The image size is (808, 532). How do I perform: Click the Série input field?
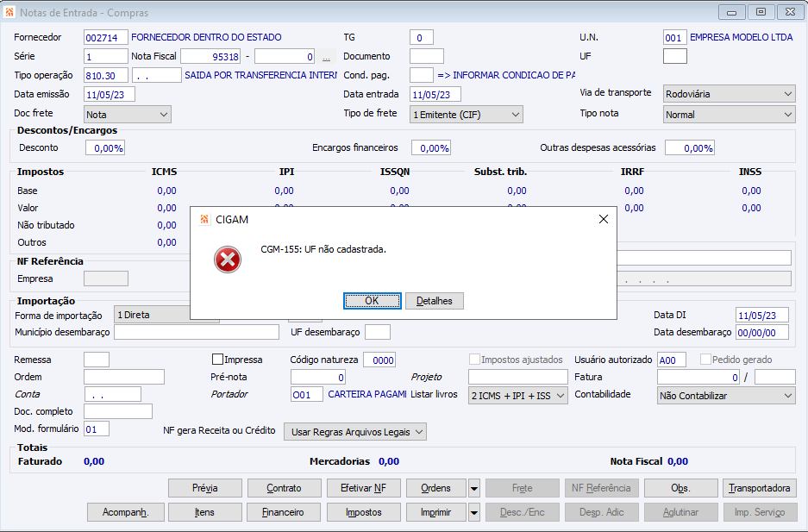[x=106, y=56]
